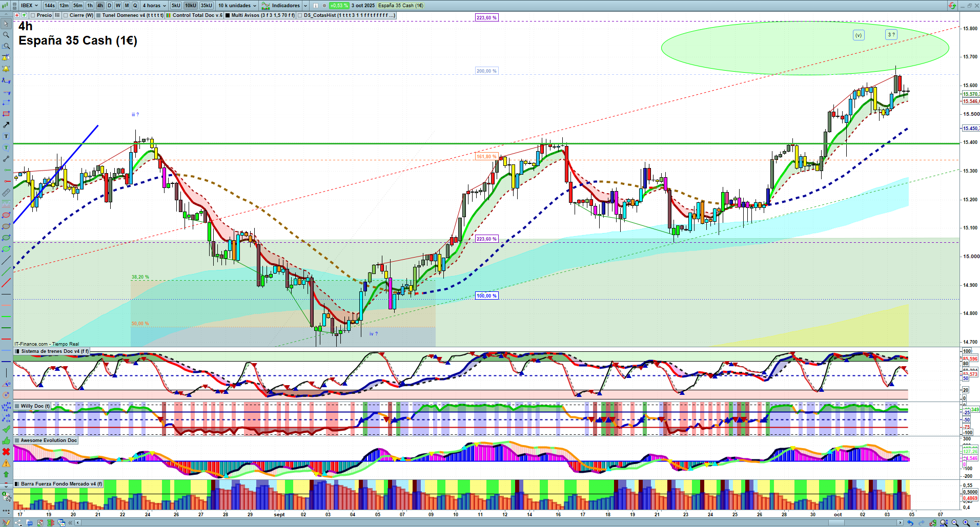
Task: Toggle Sistema de trenes Doc v4 panel box
Action: tap(17, 351)
